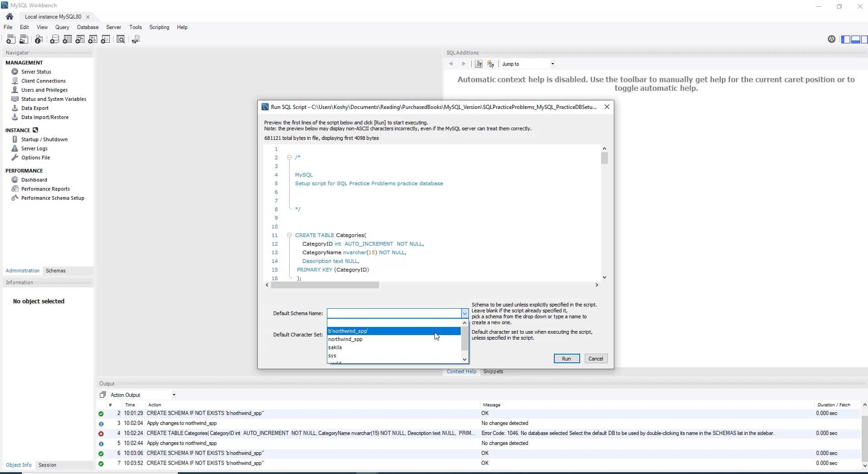Open Data Import/Restore
Viewport: 868px width, 474px height.
44,117
